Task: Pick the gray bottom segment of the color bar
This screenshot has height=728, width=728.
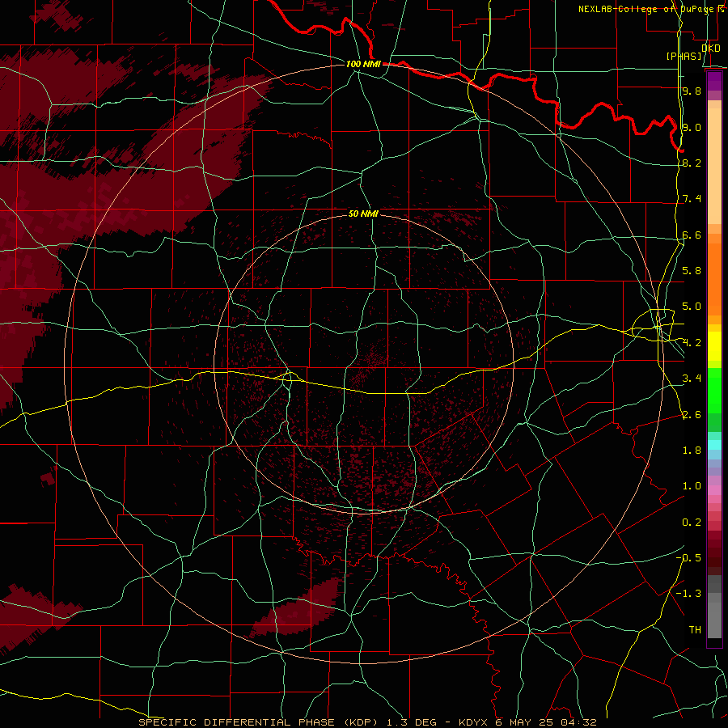Action: click(714, 620)
